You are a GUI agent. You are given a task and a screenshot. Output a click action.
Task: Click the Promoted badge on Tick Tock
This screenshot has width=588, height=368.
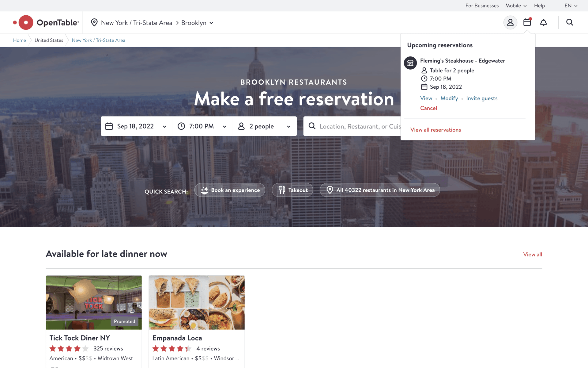click(x=124, y=321)
